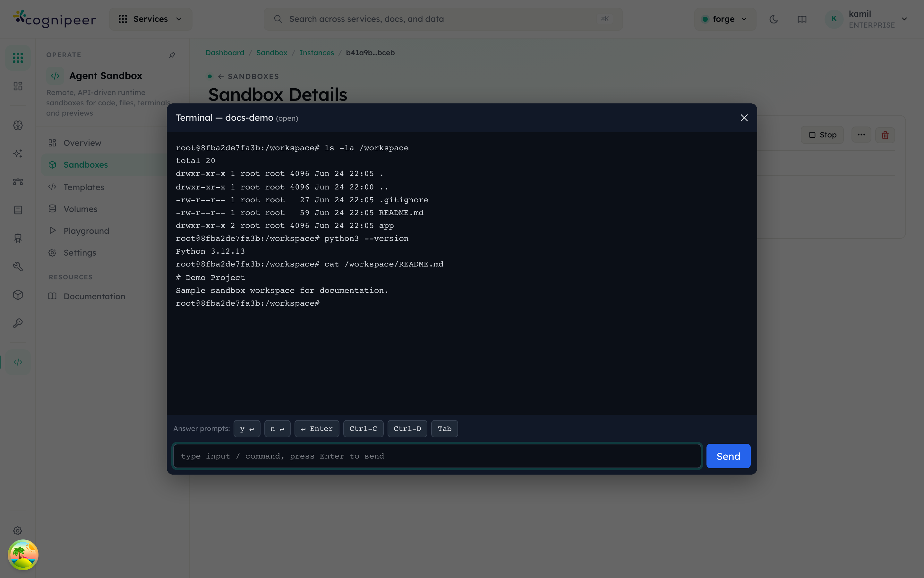Send 'y' answer prompt key
924x578 pixels.
click(247, 429)
